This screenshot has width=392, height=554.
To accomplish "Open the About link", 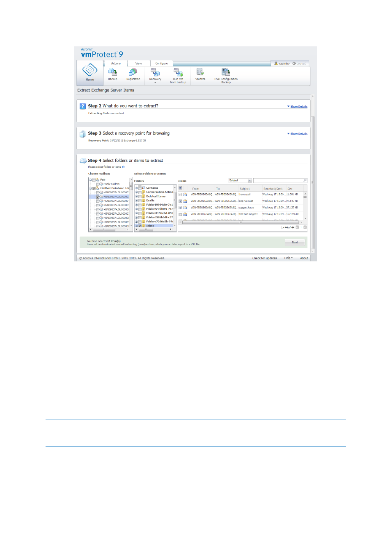I will click(x=304, y=258).
